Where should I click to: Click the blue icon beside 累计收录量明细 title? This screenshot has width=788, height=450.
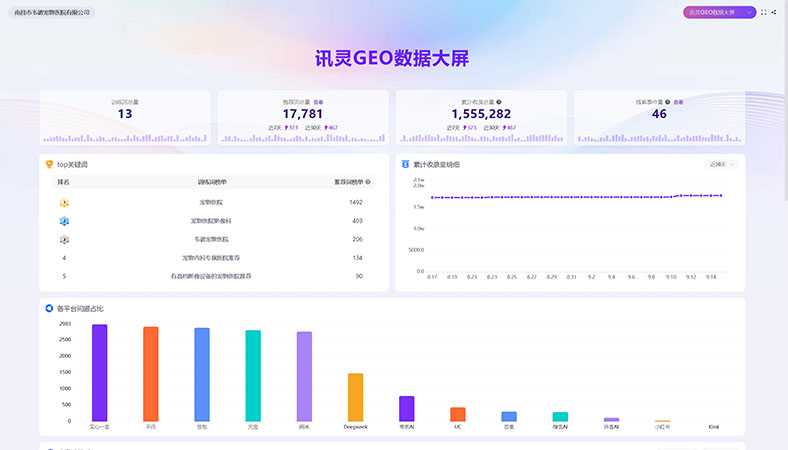405,164
